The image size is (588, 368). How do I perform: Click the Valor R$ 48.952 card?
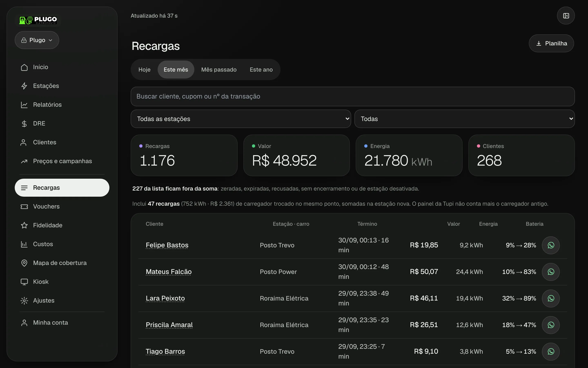(296, 155)
